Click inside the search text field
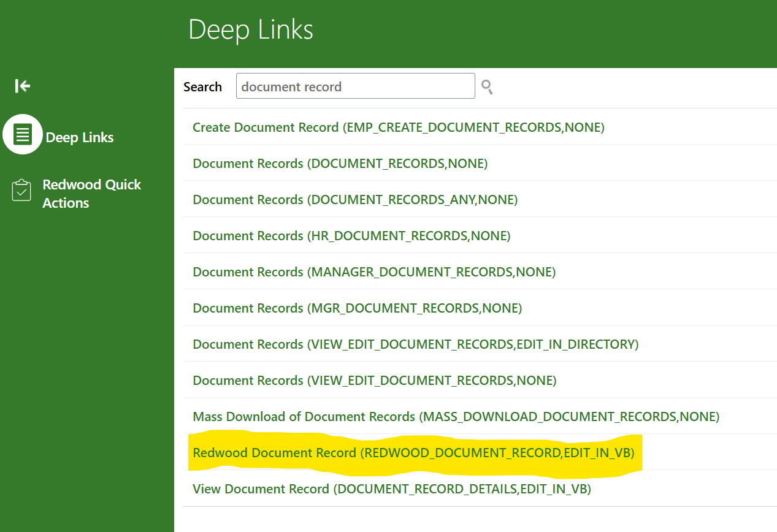Image resolution: width=777 pixels, height=532 pixels. [355, 86]
